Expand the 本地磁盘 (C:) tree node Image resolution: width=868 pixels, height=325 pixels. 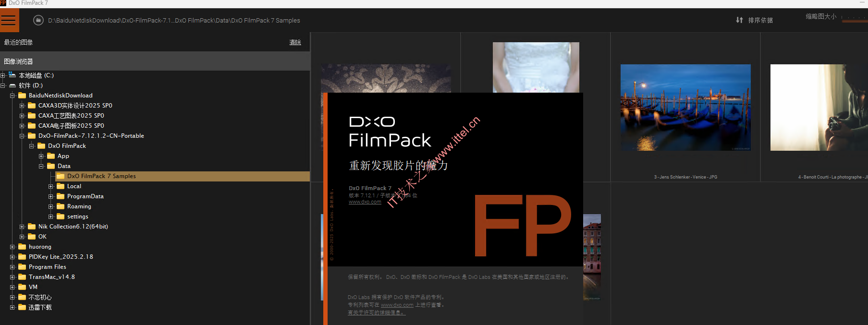3,75
